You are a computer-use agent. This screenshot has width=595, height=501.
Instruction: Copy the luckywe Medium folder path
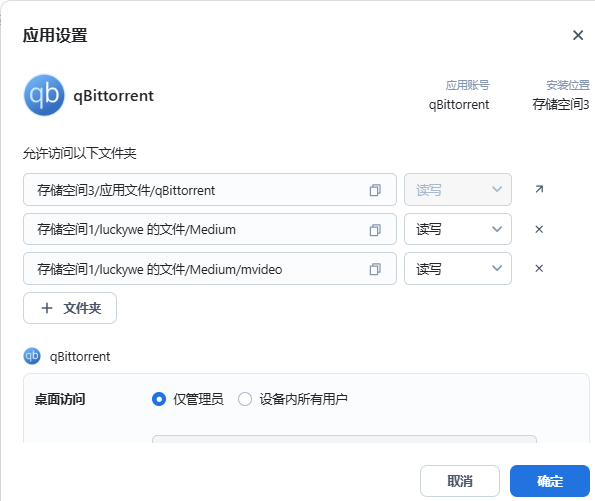[x=375, y=230]
